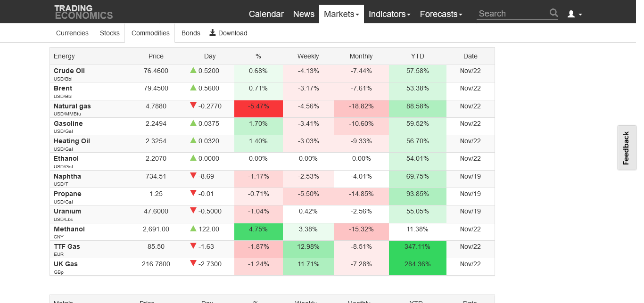Open the Calendar page
644x303 pixels.
tap(266, 14)
